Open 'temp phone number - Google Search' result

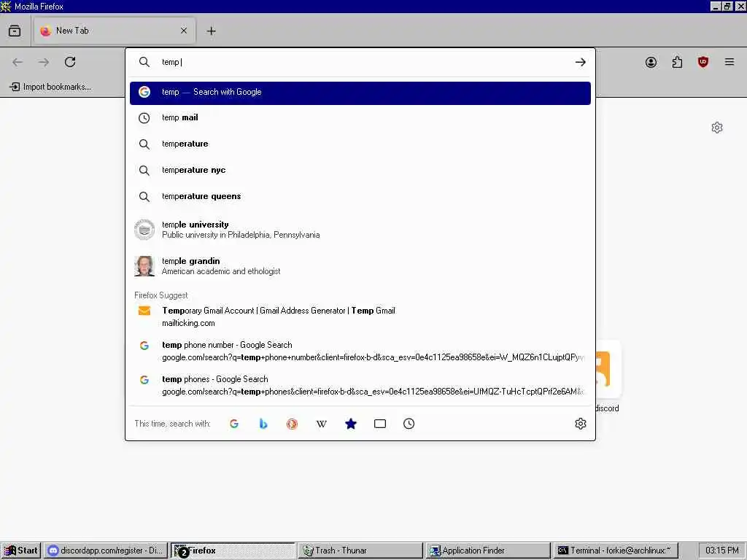click(360, 351)
